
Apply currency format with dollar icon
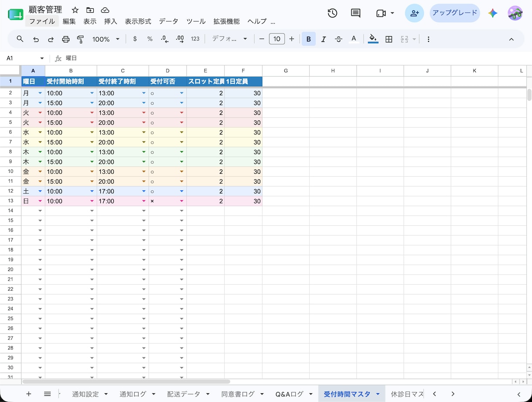coord(135,39)
